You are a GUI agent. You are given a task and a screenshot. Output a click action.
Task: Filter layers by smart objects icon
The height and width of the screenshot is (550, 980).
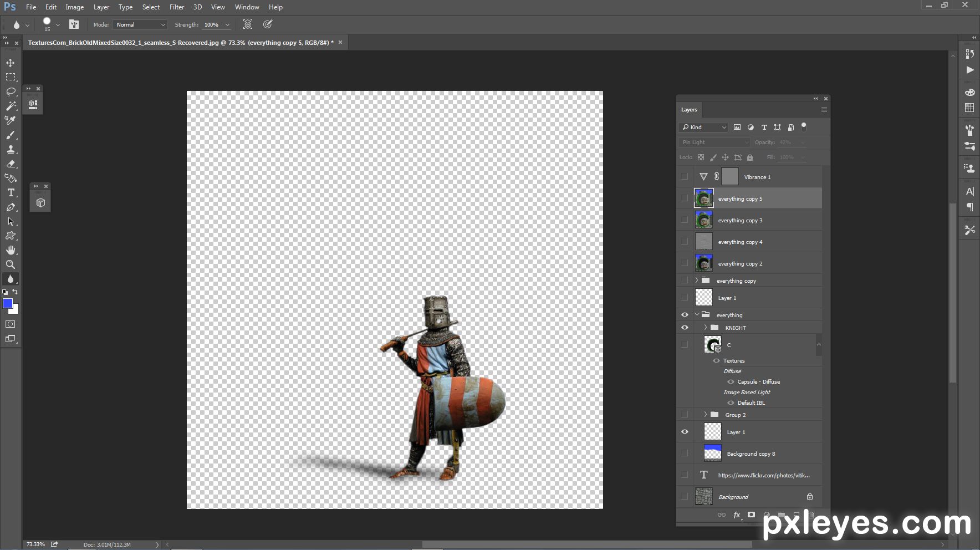(x=791, y=127)
